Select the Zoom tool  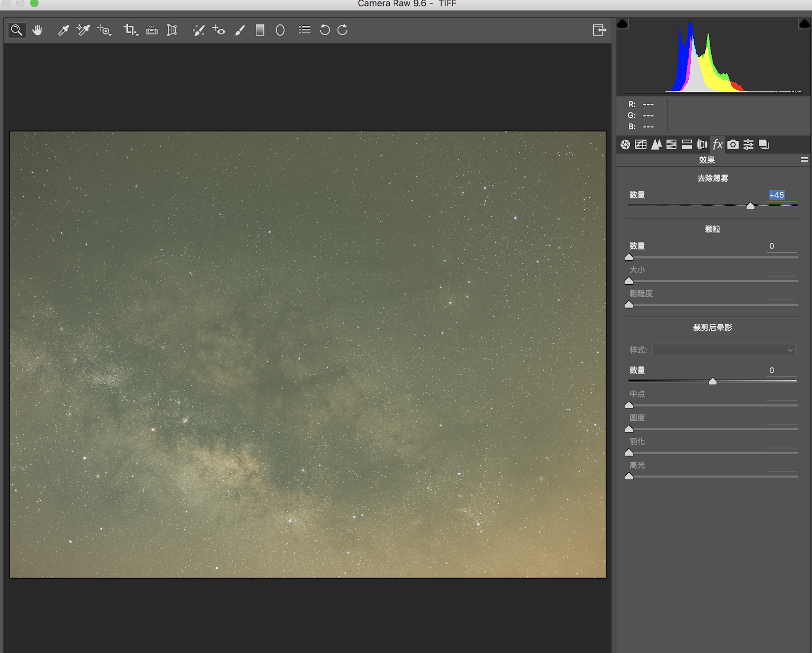pyautogui.click(x=17, y=30)
